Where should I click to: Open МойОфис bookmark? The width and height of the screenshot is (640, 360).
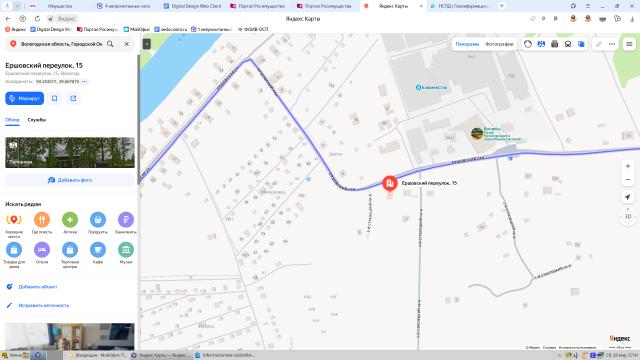tap(137, 29)
